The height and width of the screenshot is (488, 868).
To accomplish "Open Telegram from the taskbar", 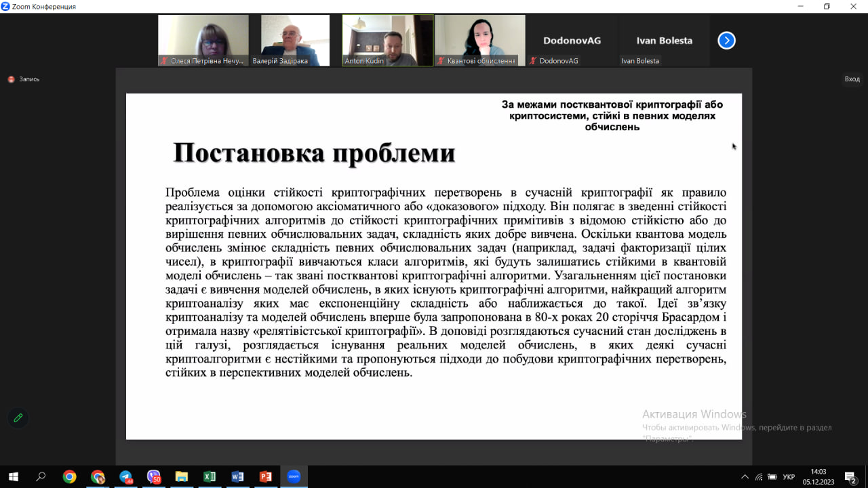I will tap(126, 477).
